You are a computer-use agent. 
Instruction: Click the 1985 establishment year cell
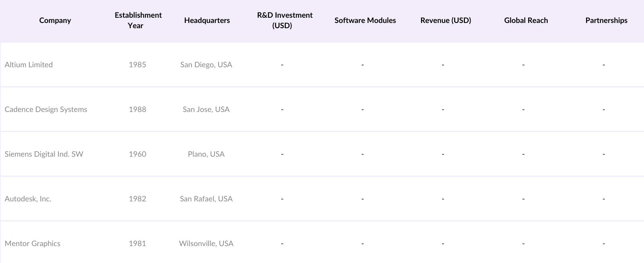137,65
